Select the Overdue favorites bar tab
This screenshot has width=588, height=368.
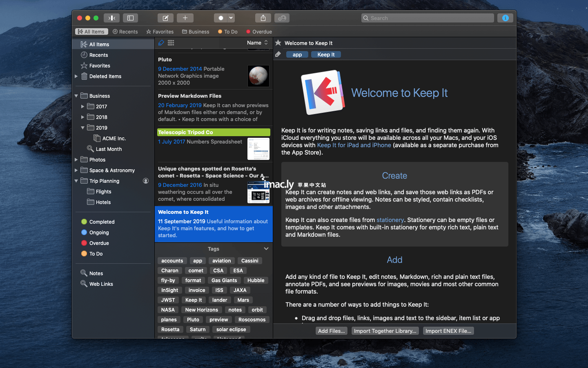(x=259, y=31)
